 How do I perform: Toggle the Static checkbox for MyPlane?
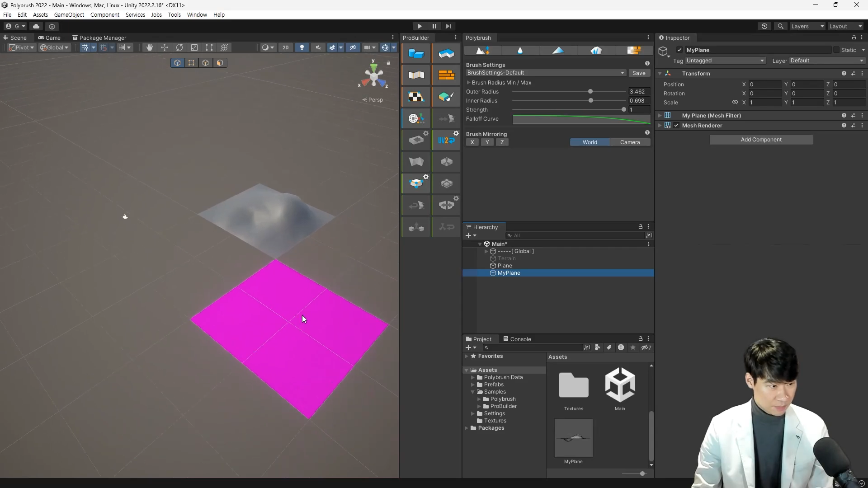coord(836,50)
